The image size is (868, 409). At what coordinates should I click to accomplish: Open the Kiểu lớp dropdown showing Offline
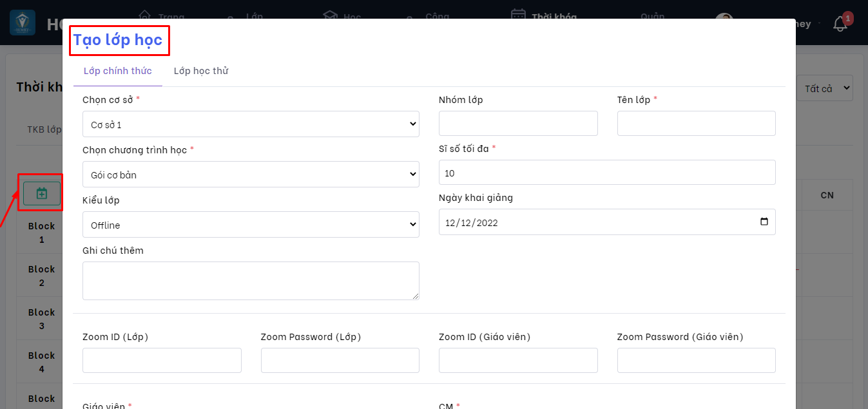point(250,224)
